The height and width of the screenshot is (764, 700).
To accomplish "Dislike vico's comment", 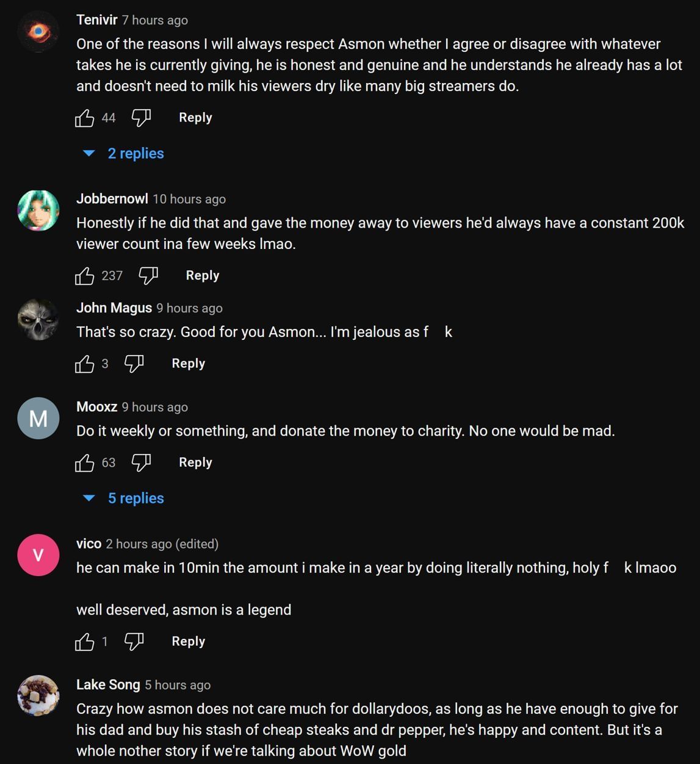I will click(x=134, y=641).
